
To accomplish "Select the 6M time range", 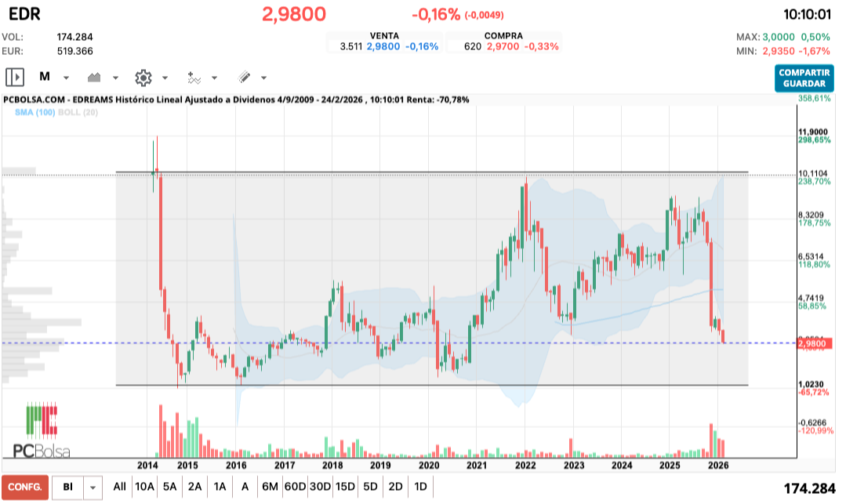I will pos(270,487).
